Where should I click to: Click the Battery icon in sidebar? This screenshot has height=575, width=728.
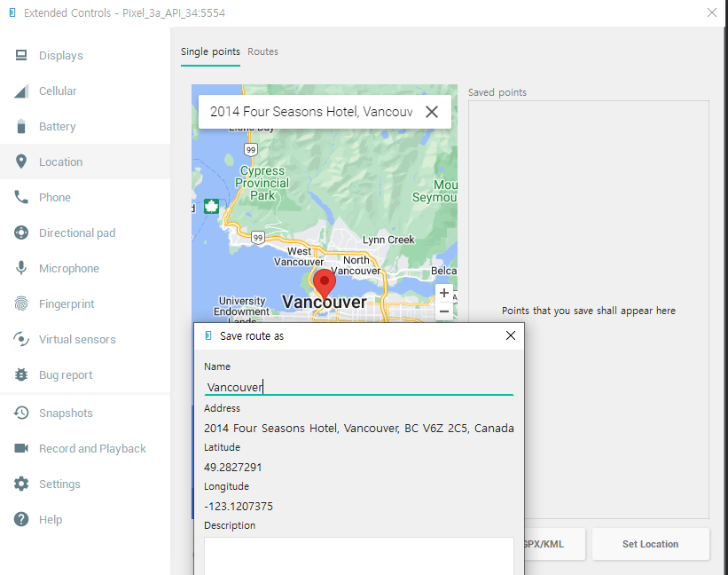pos(21,126)
